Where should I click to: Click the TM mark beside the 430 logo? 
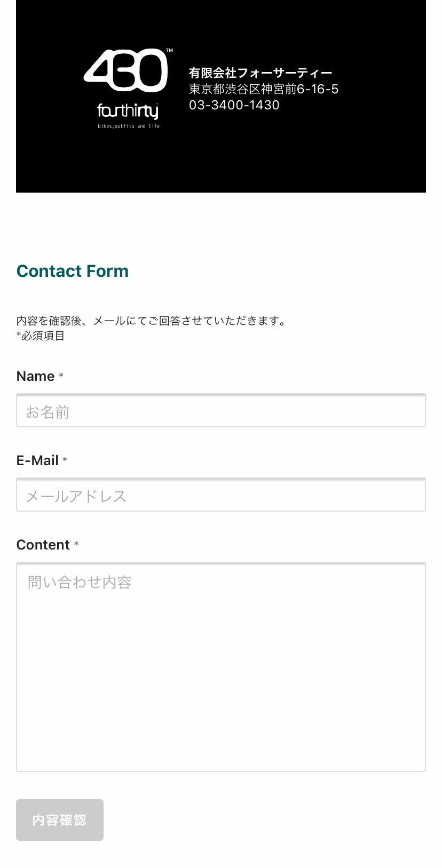pyautogui.click(x=169, y=51)
